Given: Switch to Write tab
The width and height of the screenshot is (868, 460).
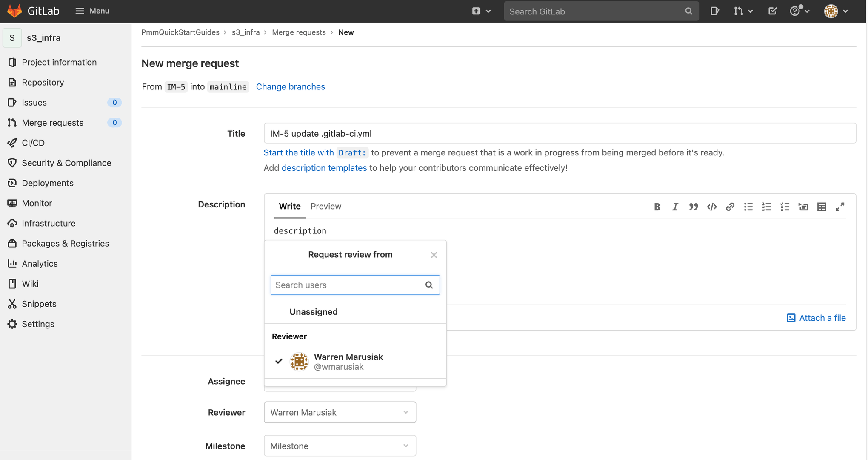Looking at the screenshot, I should [x=289, y=206].
